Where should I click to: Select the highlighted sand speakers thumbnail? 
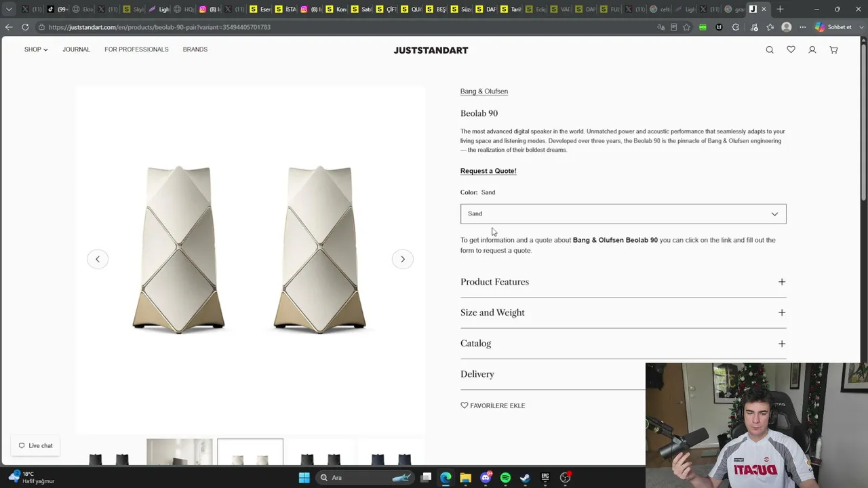click(x=250, y=452)
